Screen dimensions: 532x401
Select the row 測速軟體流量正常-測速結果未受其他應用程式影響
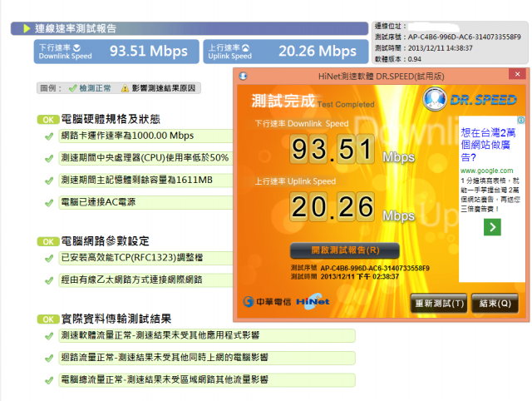pyautogui.click(x=207, y=335)
